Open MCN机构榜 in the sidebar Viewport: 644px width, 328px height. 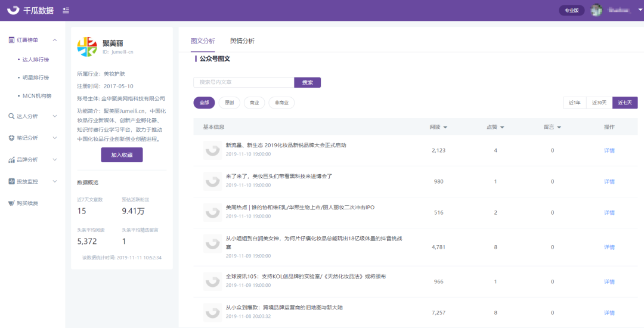point(37,95)
